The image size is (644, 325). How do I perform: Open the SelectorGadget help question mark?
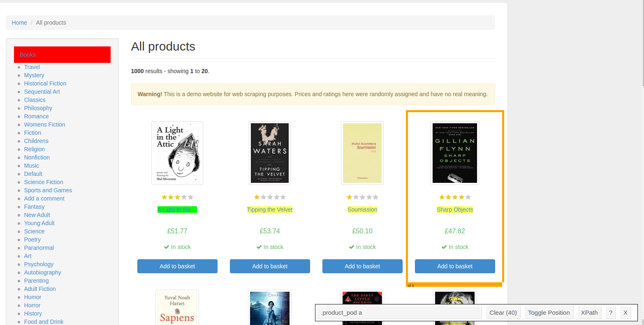611,313
